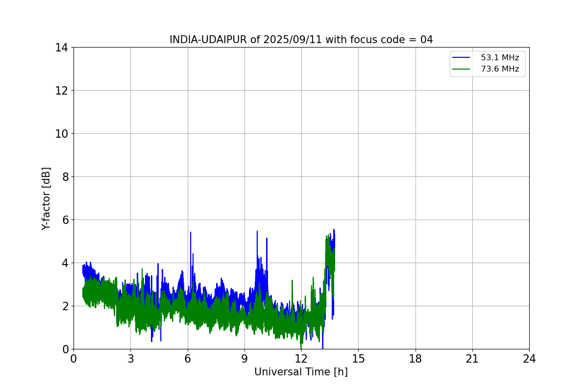Click x-axis tick label 0
The width and height of the screenshot is (588, 392).
[x=73, y=359]
